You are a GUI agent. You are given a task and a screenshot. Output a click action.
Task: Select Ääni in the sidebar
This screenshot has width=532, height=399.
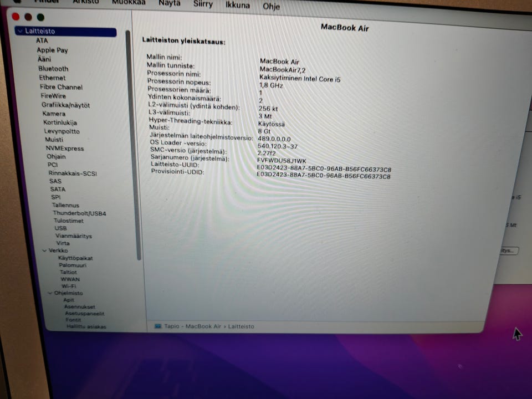pos(44,59)
